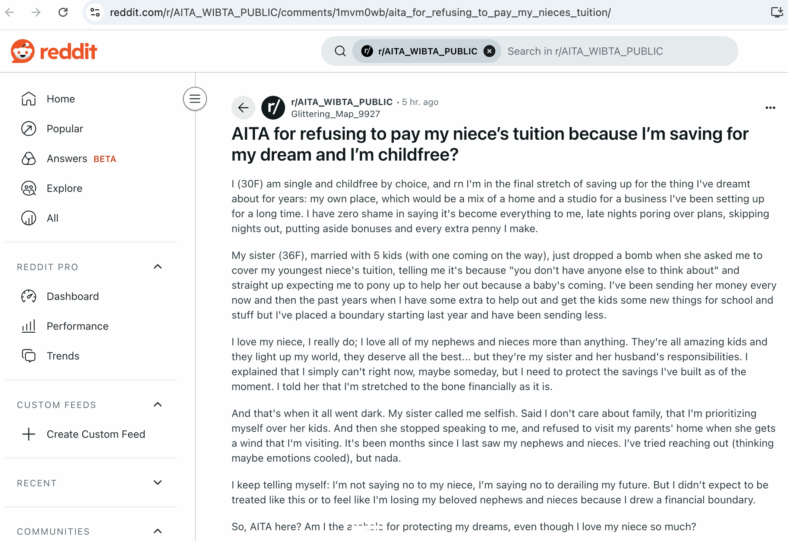Image resolution: width=788 pixels, height=541 pixels.
Task: Open Performance in Reddit Pro menu
Action: click(77, 326)
